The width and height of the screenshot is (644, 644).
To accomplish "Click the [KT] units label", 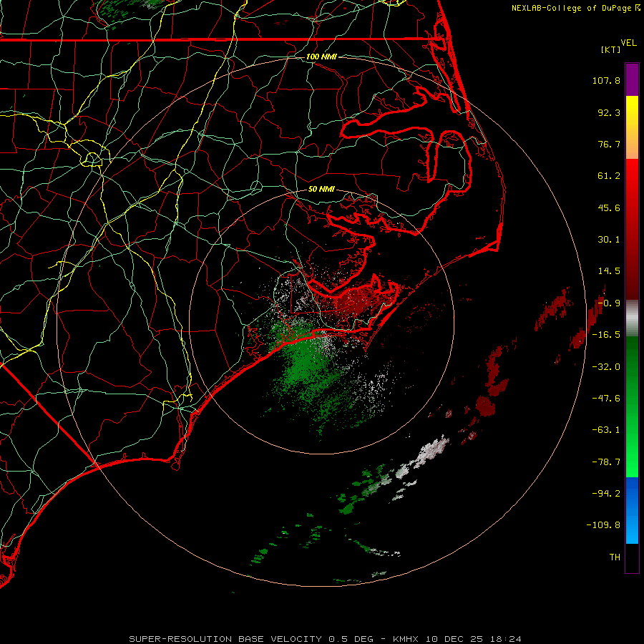I will click(611, 49).
